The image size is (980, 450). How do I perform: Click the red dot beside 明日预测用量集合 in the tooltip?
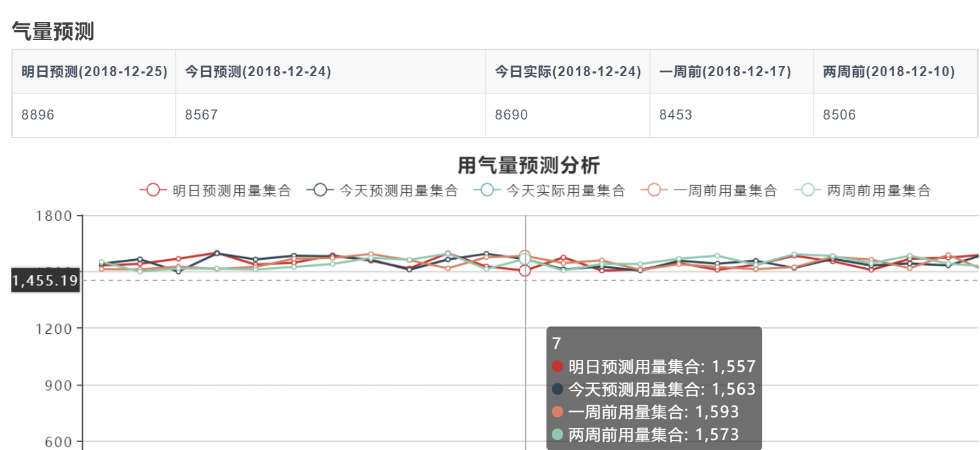(x=558, y=367)
